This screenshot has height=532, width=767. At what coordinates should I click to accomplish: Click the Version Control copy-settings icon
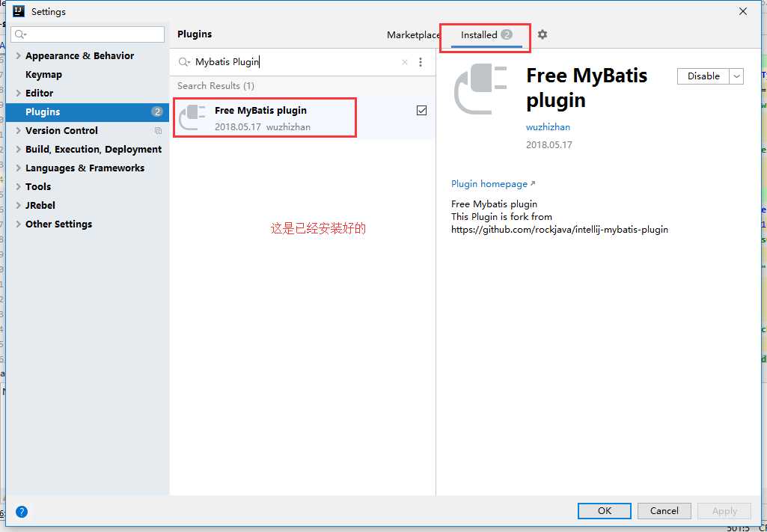[x=158, y=130]
